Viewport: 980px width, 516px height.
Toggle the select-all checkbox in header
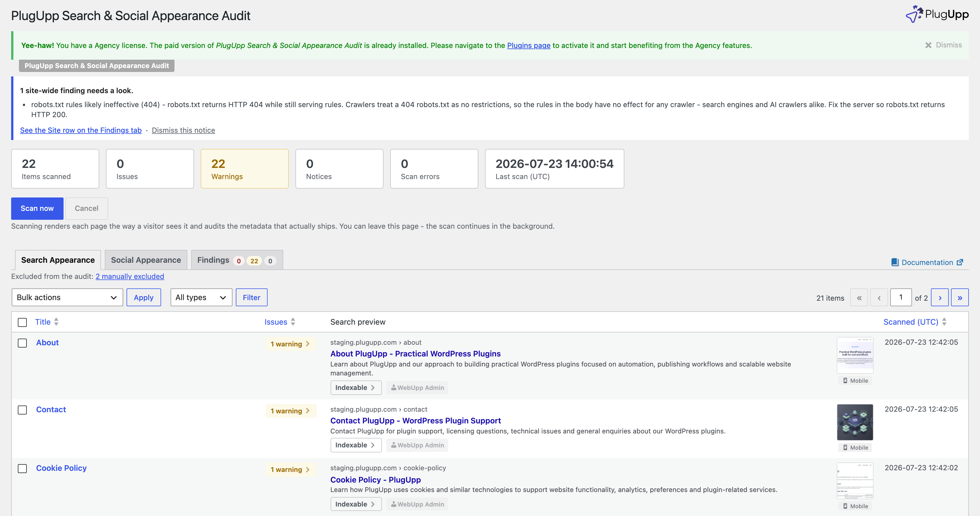23,322
